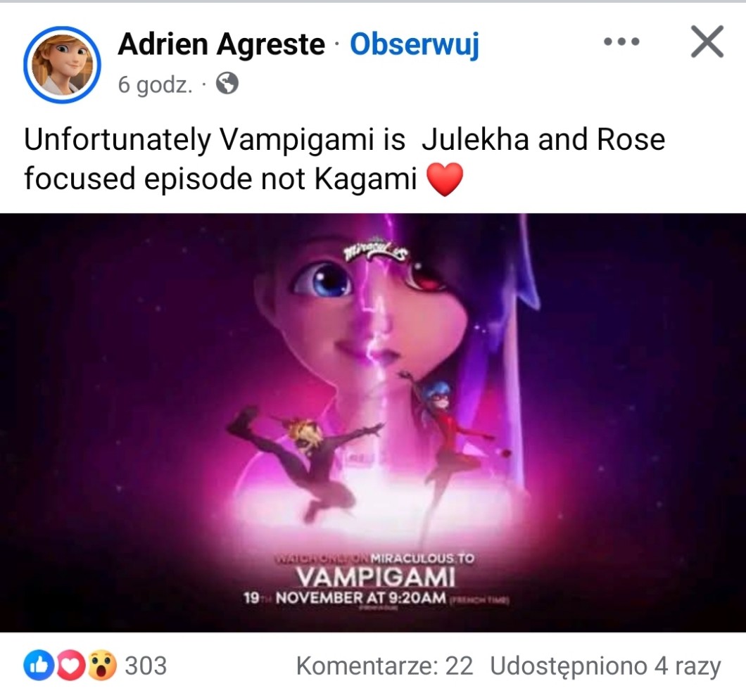Open Adrien Agreste's profile picture
Screen dimensions: 746x700
pyautogui.click(x=62, y=64)
